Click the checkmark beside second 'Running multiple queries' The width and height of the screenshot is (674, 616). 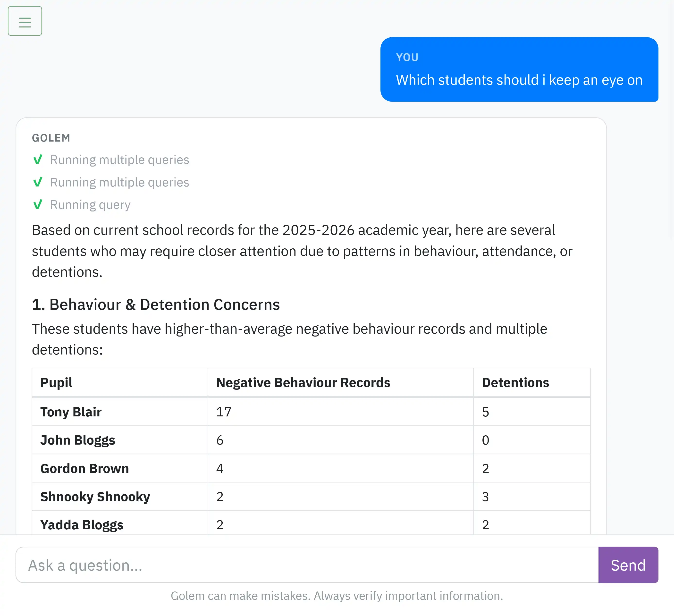(x=38, y=182)
